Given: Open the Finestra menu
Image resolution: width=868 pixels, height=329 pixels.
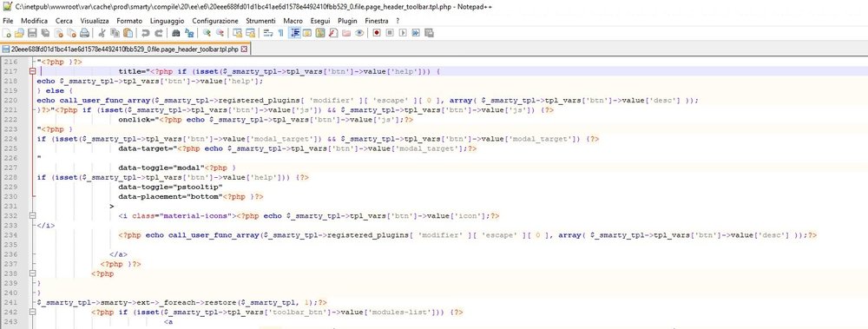Looking at the screenshot, I should pos(377,21).
